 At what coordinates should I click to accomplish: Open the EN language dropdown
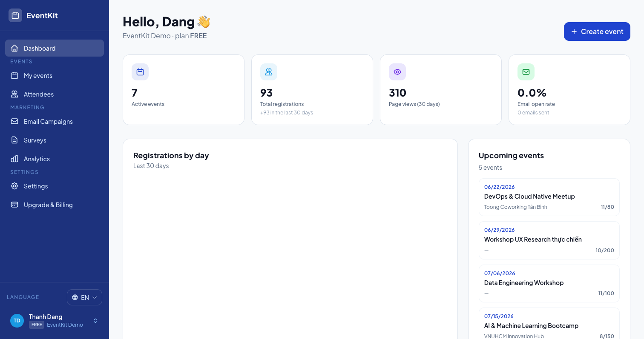(84, 297)
